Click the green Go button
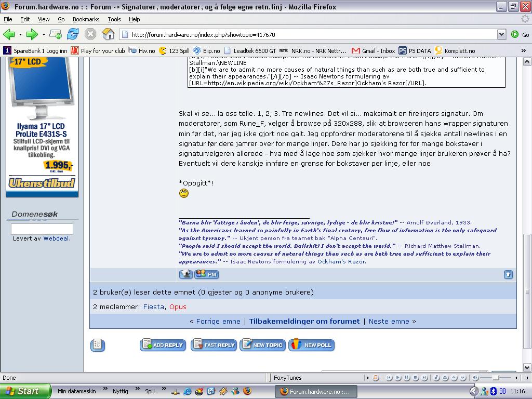 click(x=520, y=34)
